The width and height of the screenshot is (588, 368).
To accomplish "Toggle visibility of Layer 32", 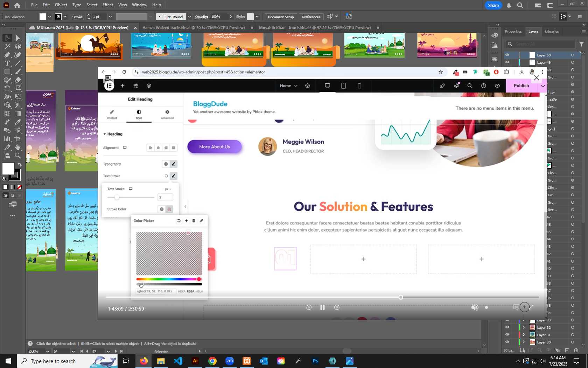I will pos(507,327).
